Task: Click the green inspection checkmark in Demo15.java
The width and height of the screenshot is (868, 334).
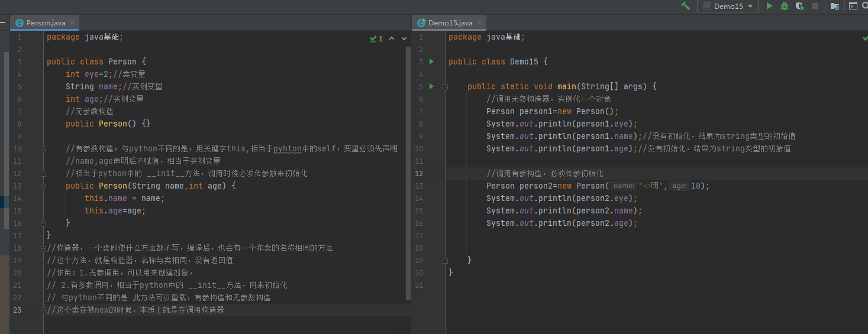Action: click(x=864, y=38)
